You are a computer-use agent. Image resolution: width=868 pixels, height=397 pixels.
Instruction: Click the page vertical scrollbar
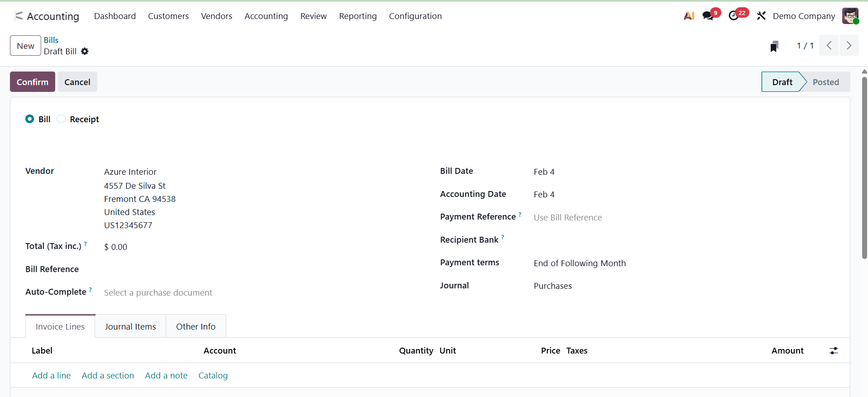click(864, 167)
